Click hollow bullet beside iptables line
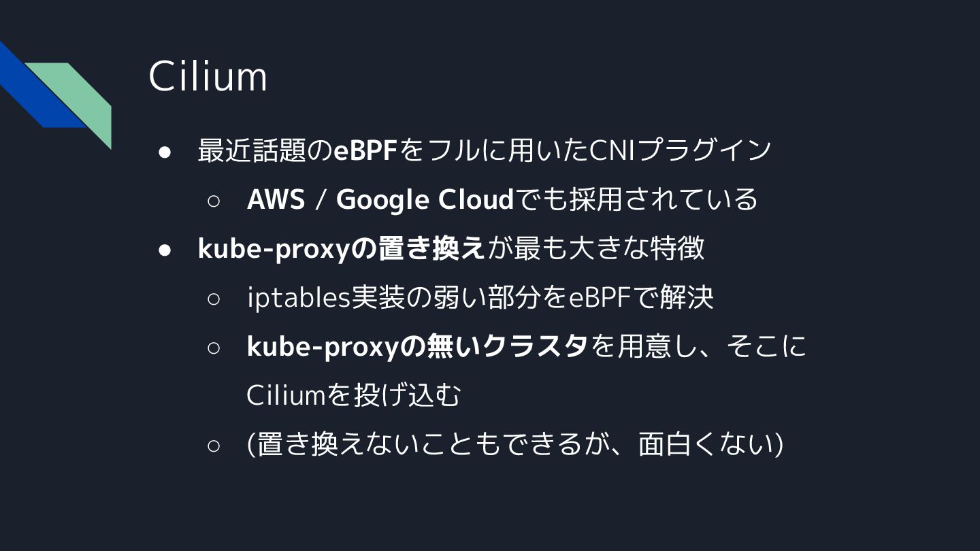Screen dimensions: 980x551 (x=213, y=299)
